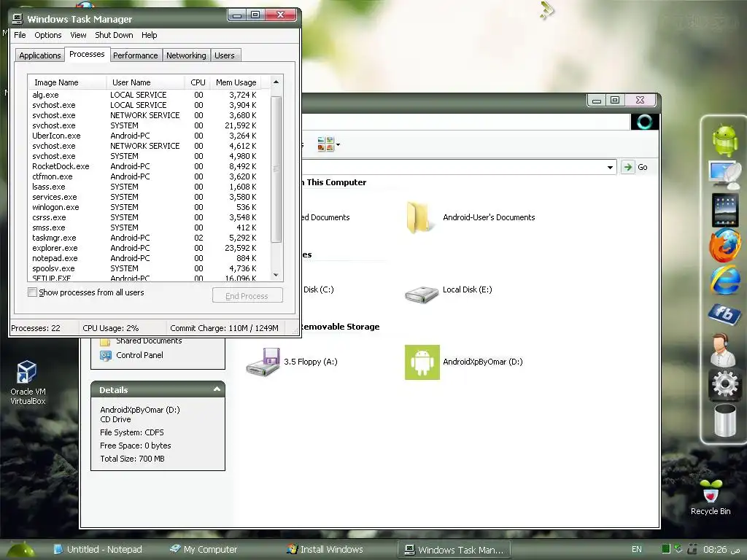Switch to the Performance tab

(135, 55)
